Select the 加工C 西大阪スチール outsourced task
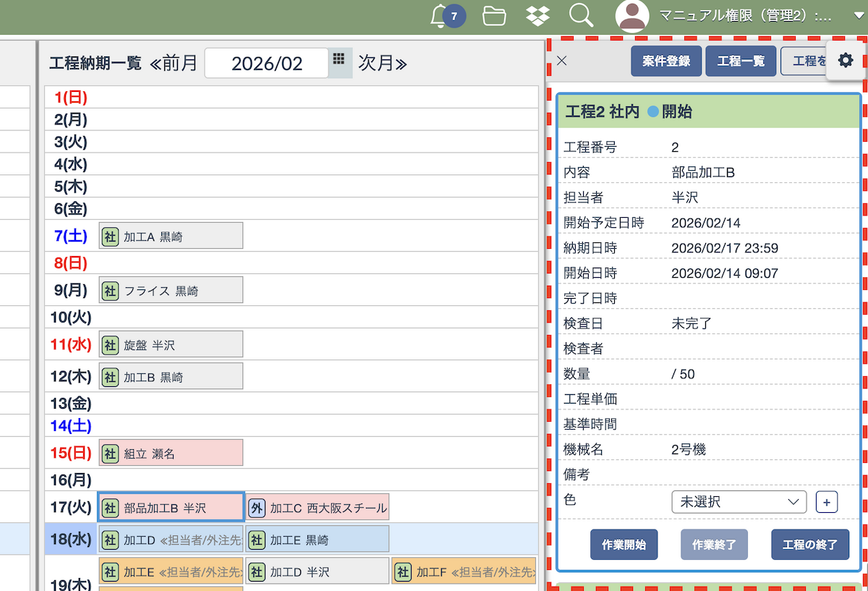The width and height of the screenshot is (868, 591). [318, 508]
